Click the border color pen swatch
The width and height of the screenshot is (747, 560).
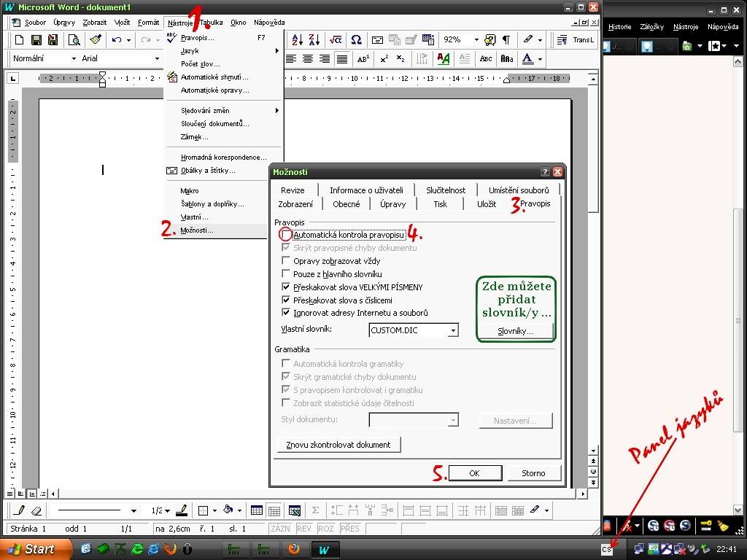(x=181, y=510)
